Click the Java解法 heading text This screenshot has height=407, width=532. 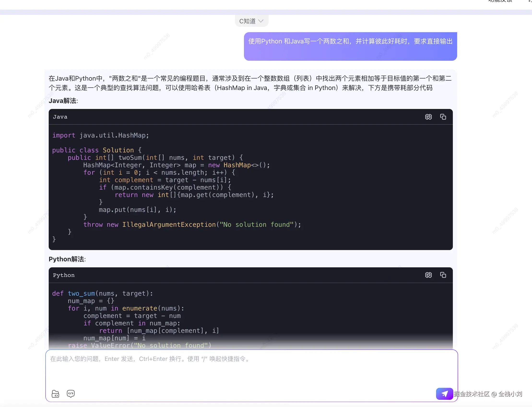[x=63, y=101]
